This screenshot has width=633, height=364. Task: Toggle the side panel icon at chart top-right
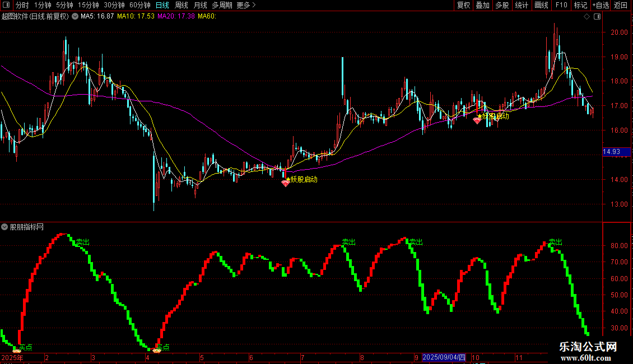point(597,17)
